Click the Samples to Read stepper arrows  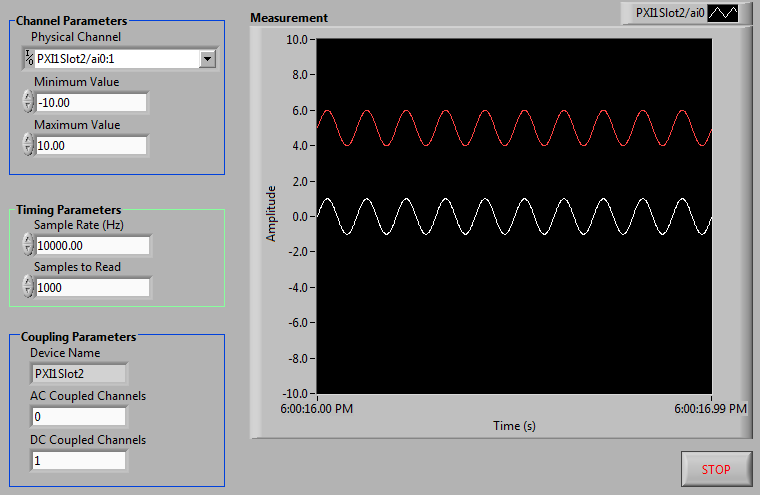27,288
